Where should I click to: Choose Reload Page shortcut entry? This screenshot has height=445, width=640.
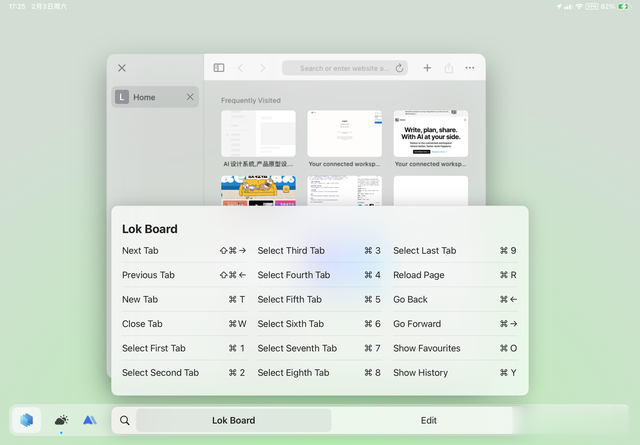click(x=455, y=275)
